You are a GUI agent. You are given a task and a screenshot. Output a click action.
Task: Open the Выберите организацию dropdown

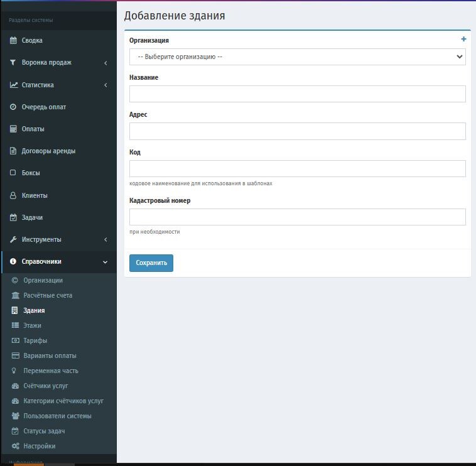[x=297, y=57]
